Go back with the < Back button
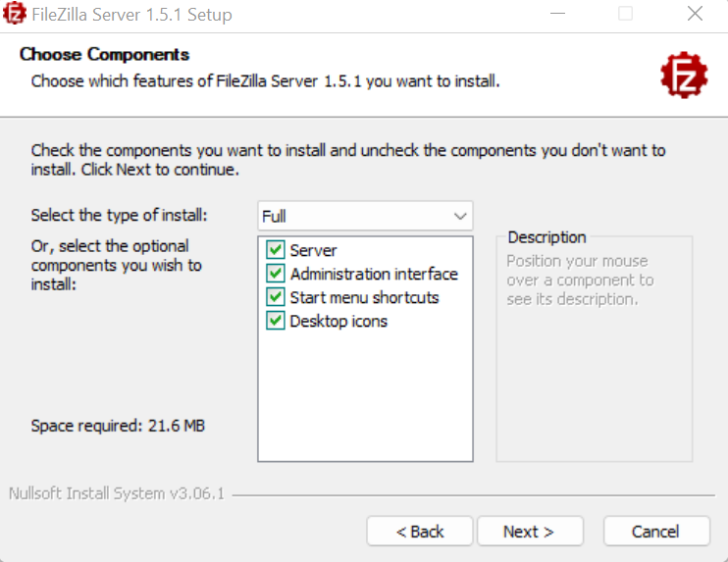The width and height of the screenshot is (728, 562). coord(420,532)
